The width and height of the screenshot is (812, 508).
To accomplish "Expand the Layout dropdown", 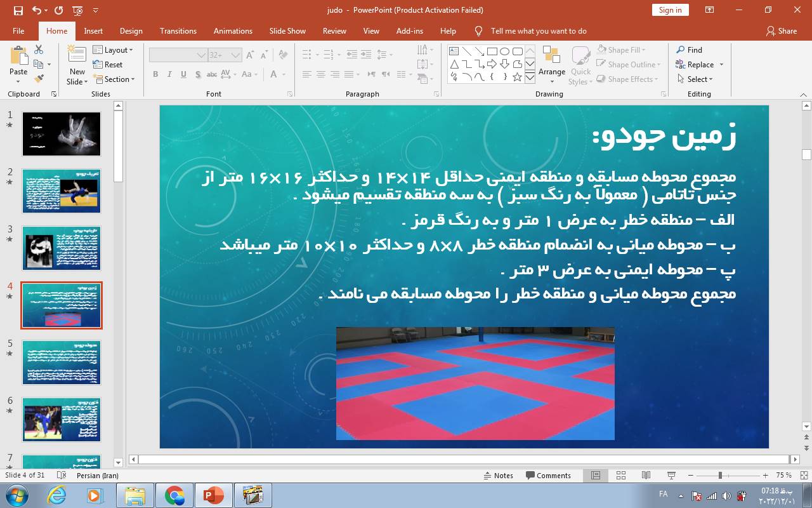I will tap(113, 50).
